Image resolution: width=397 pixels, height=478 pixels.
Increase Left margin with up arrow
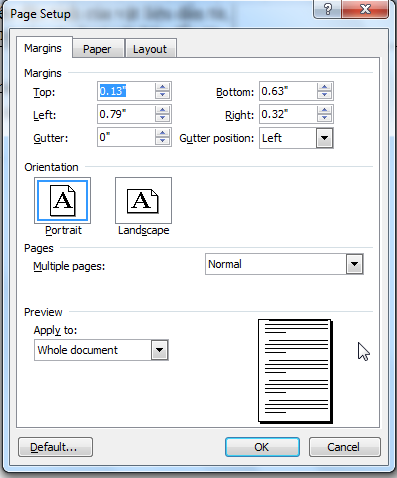(162, 110)
